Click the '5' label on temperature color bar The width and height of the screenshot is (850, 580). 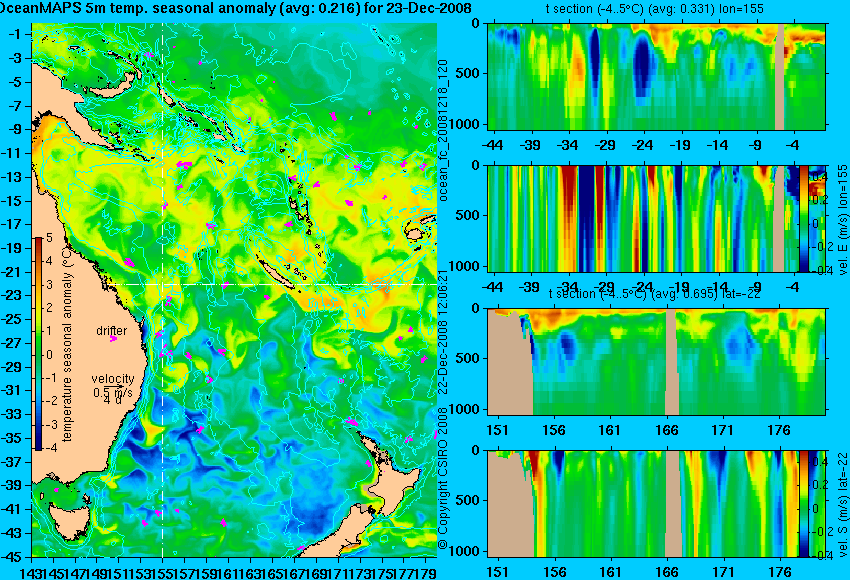pos(49,237)
